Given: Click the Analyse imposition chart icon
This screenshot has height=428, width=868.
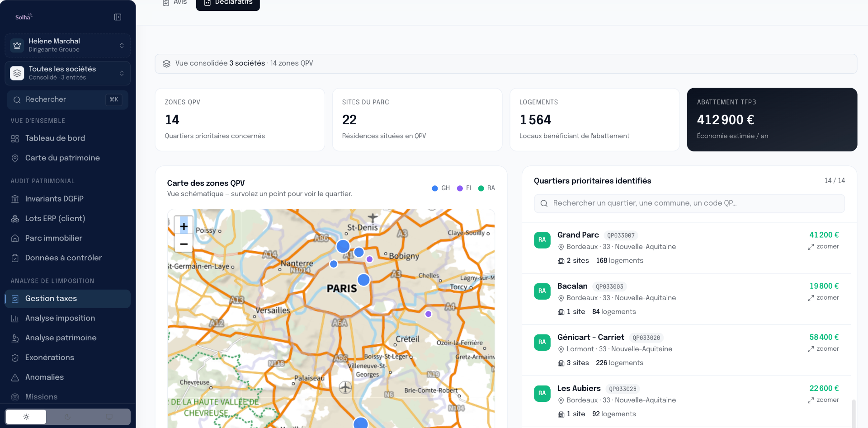Looking at the screenshot, I should click(15, 319).
